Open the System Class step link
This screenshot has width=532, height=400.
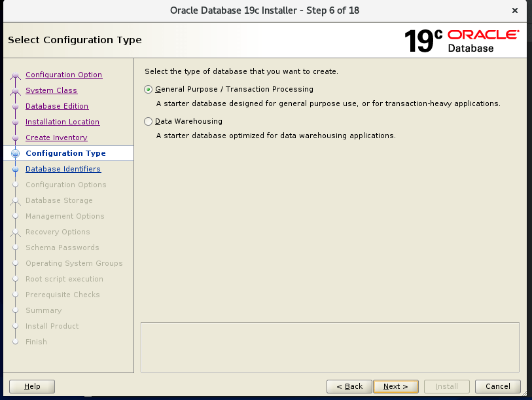(51, 90)
